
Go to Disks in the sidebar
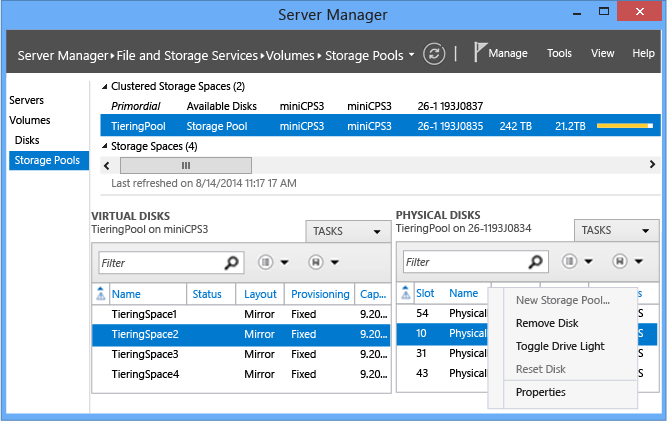pos(27,140)
